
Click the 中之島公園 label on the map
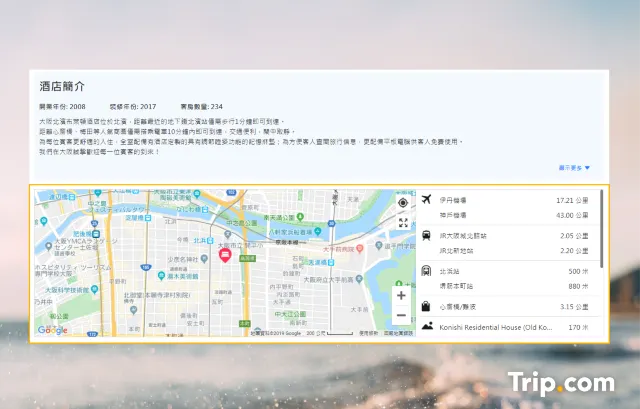(x=242, y=223)
